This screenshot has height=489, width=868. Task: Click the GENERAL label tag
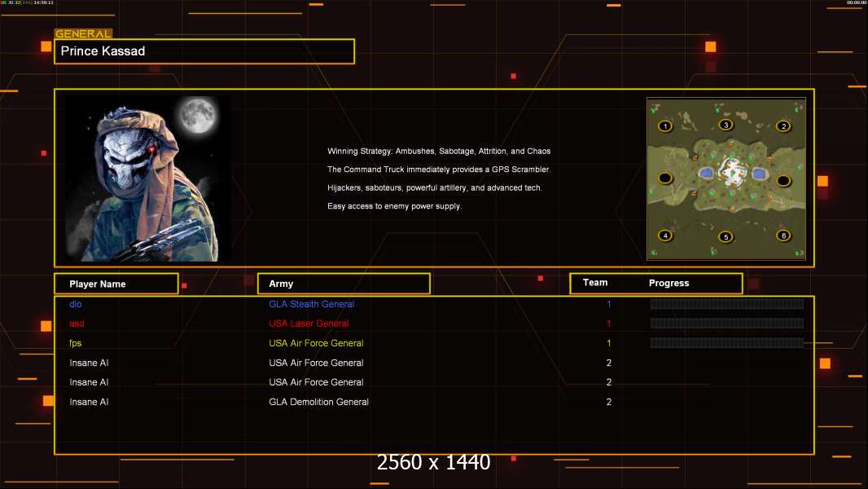coord(83,33)
